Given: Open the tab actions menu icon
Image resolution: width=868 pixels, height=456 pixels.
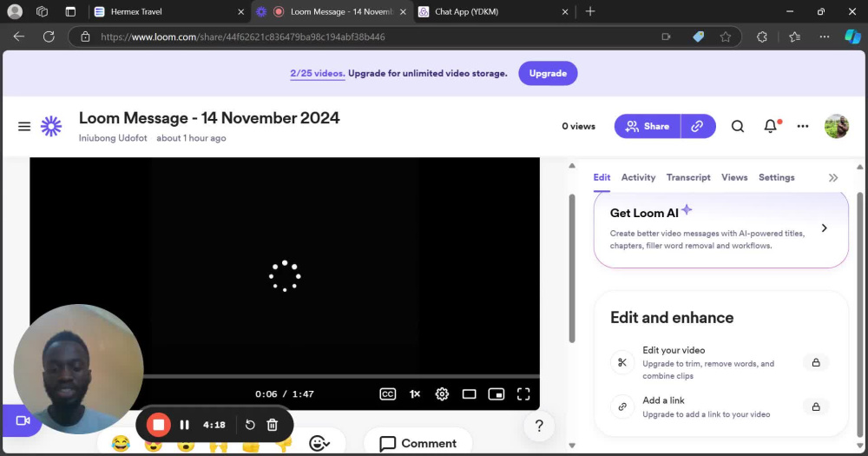Looking at the screenshot, I should click(70, 11).
